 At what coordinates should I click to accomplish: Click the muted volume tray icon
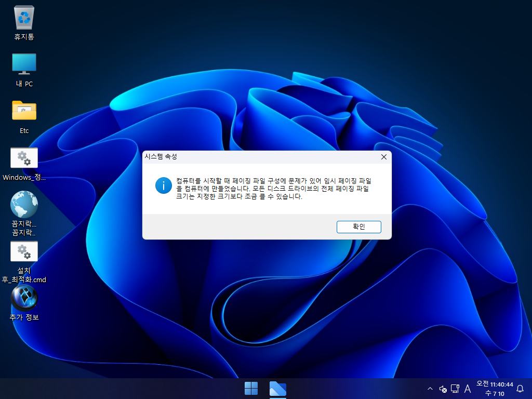coord(443,389)
